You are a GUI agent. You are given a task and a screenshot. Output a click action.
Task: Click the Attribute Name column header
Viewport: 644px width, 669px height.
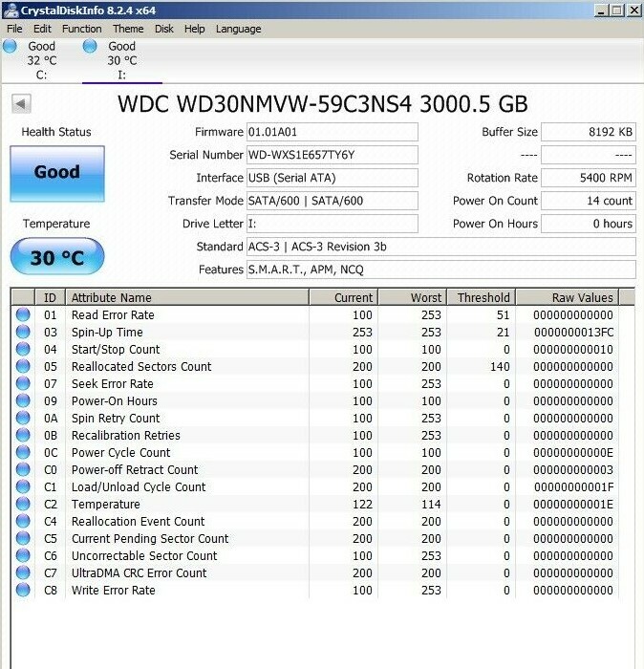187,297
